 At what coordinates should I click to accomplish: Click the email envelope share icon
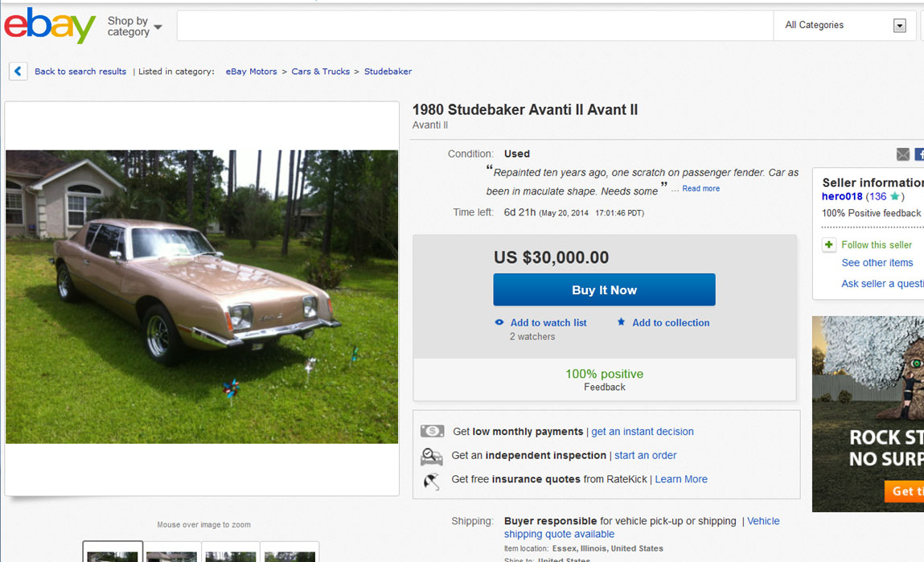pyautogui.click(x=903, y=154)
